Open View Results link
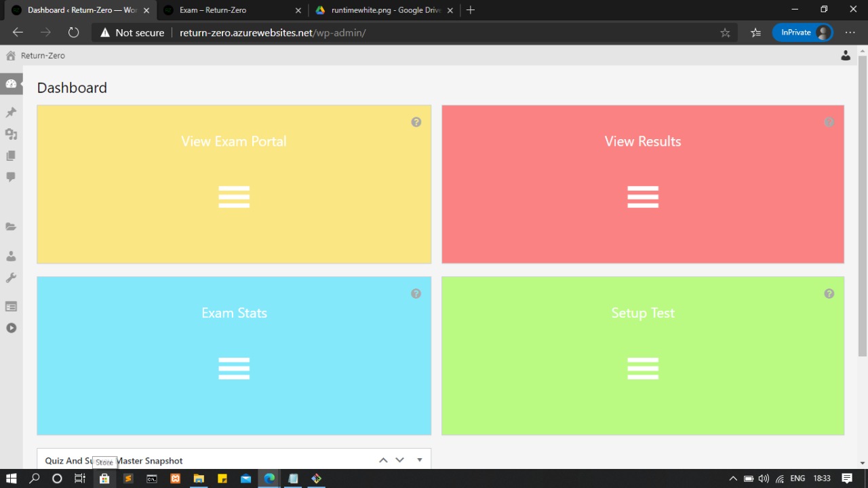 (643, 141)
